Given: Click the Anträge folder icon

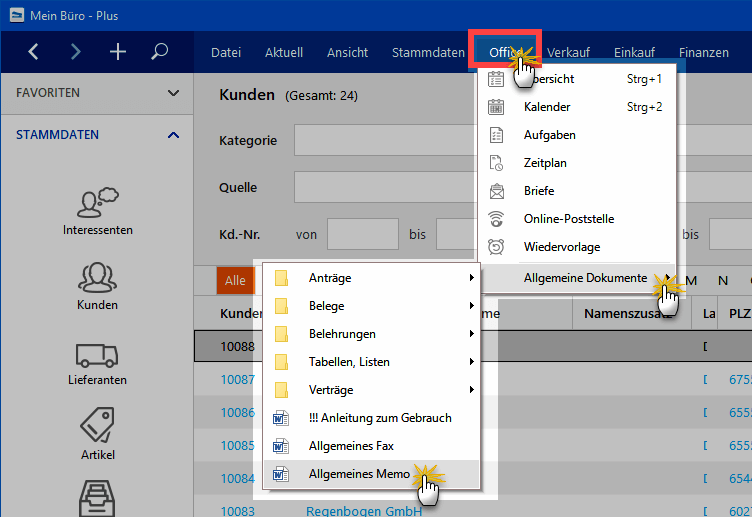Looking at the screenshot, I should point(281,278).
